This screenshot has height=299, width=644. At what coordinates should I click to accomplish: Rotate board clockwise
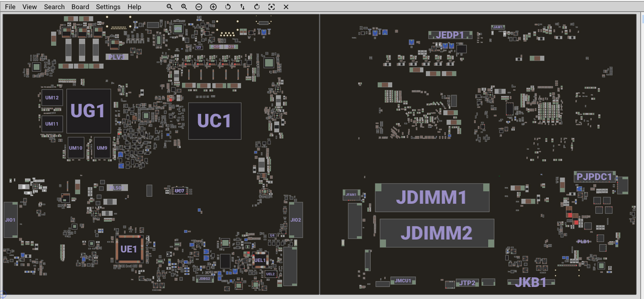257,7
